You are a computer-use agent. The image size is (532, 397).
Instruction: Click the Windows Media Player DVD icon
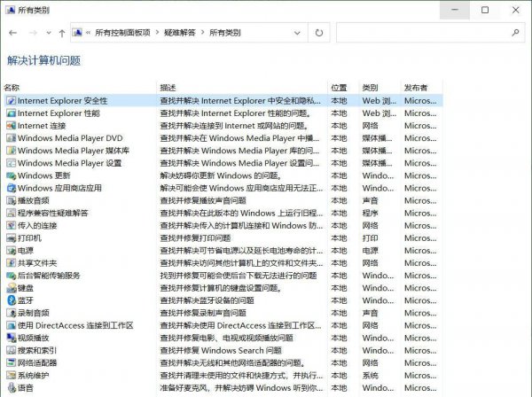point(12,138)
